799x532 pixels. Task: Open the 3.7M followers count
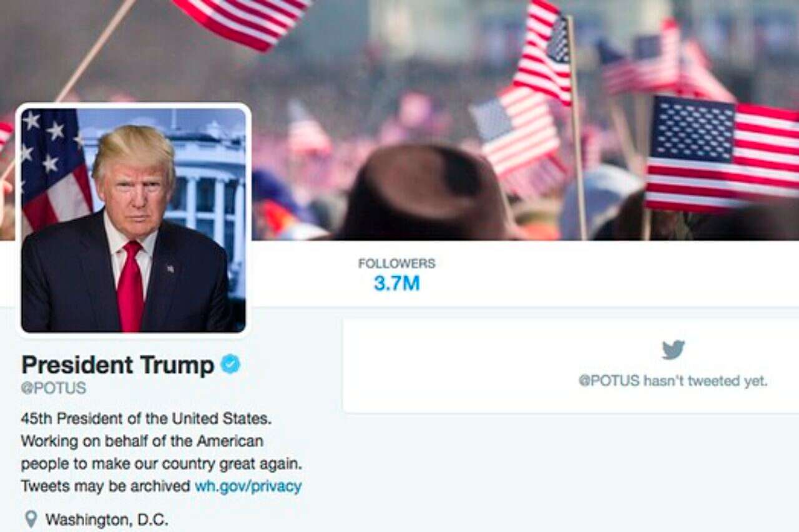coord(396,284)
